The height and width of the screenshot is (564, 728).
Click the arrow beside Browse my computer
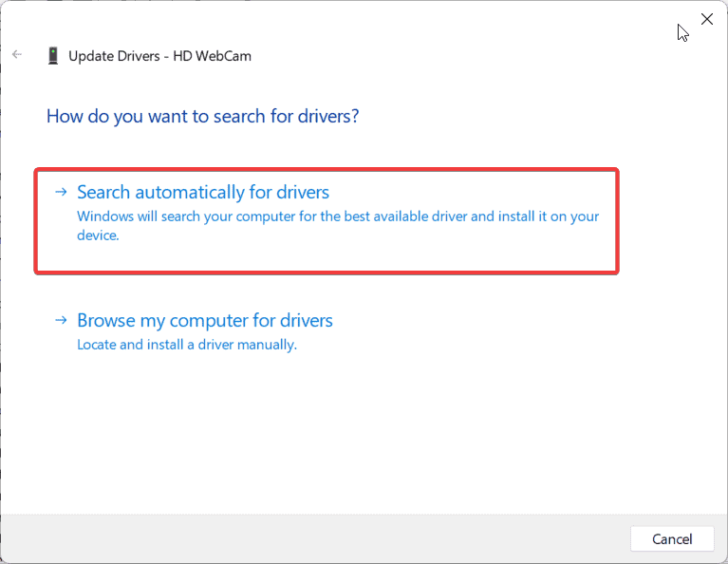coord(61,320)
